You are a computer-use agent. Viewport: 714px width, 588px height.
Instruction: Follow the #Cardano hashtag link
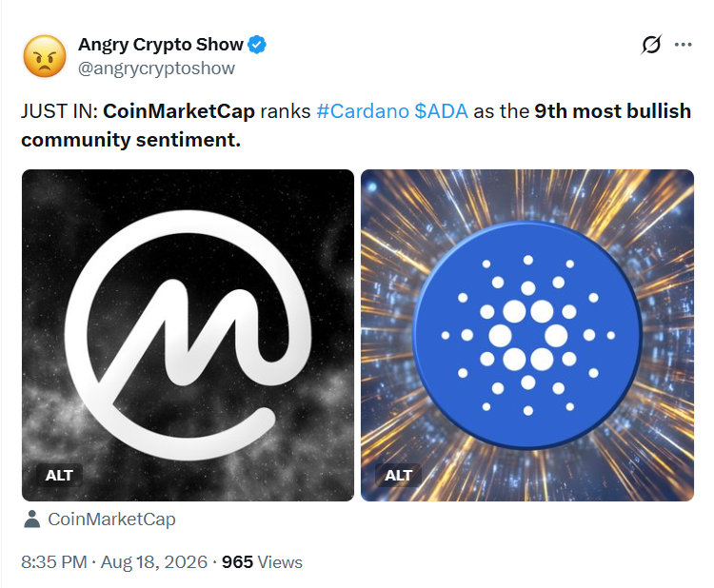click(363, 111)
